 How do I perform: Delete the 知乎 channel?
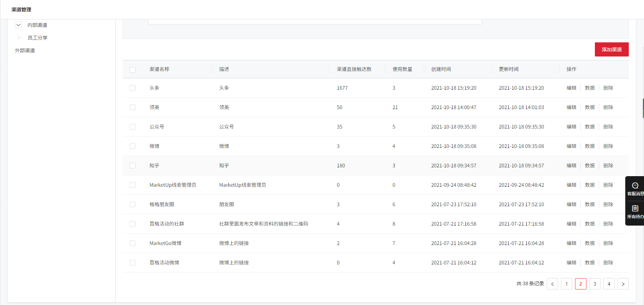(608, 166)
